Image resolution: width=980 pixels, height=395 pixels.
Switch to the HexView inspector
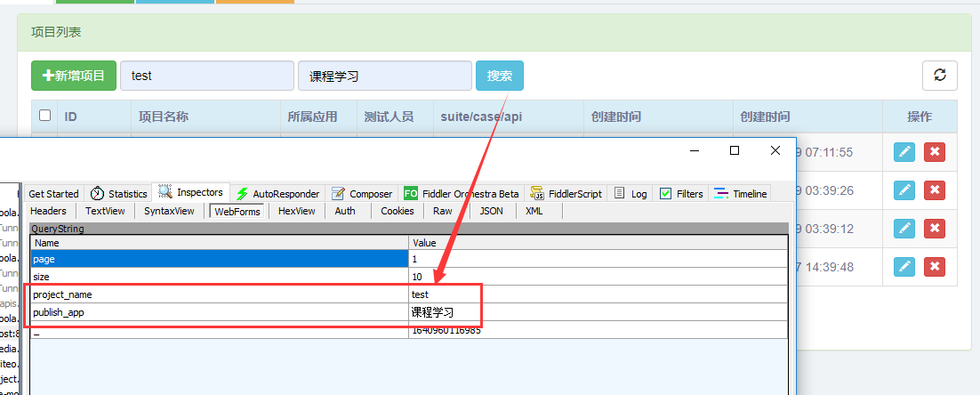click(x=297, y=211)
